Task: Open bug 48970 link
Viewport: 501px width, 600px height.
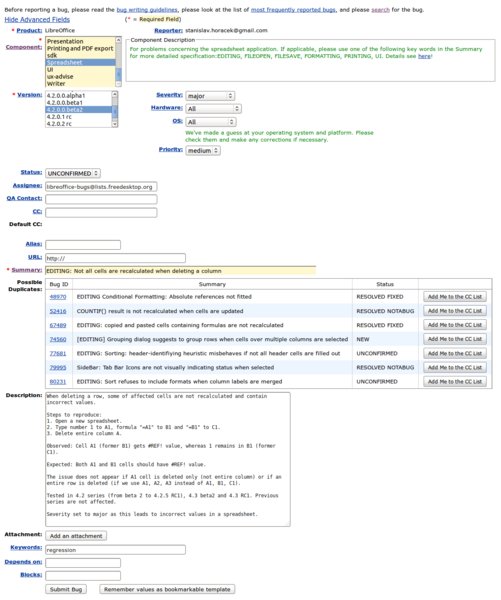Action: [58, 297]
